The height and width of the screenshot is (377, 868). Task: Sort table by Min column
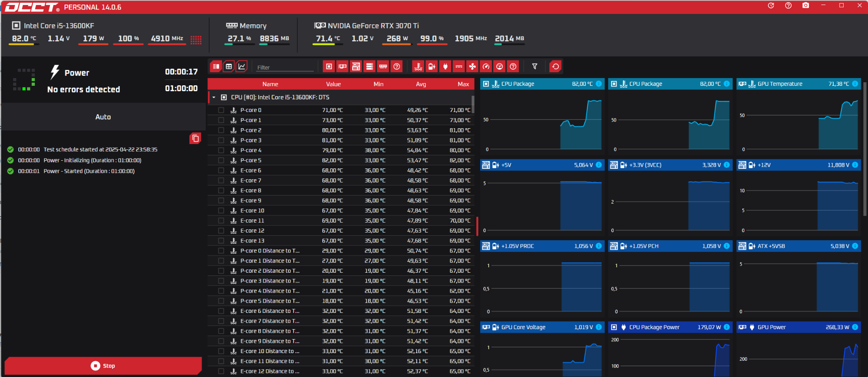click(378, 84)
